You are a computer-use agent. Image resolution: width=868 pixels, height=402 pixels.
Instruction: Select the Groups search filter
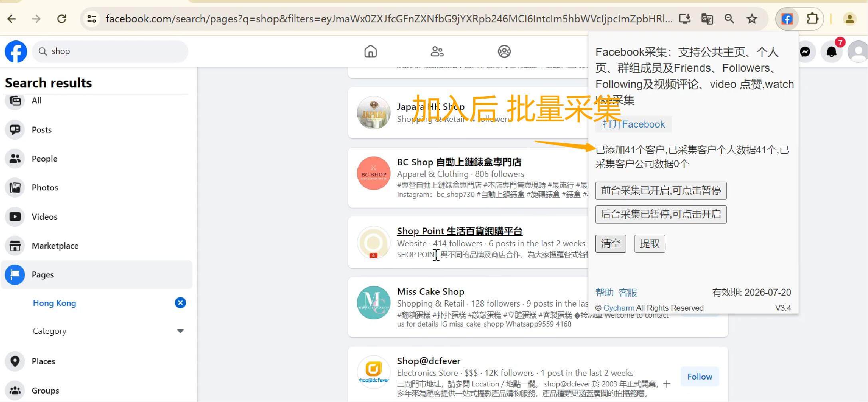coord(97,390)
